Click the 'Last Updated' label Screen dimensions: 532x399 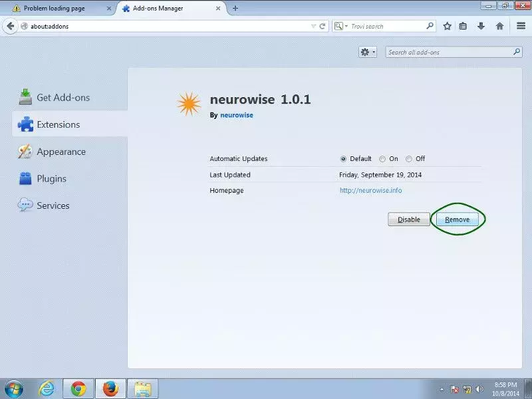coord(230,175)
